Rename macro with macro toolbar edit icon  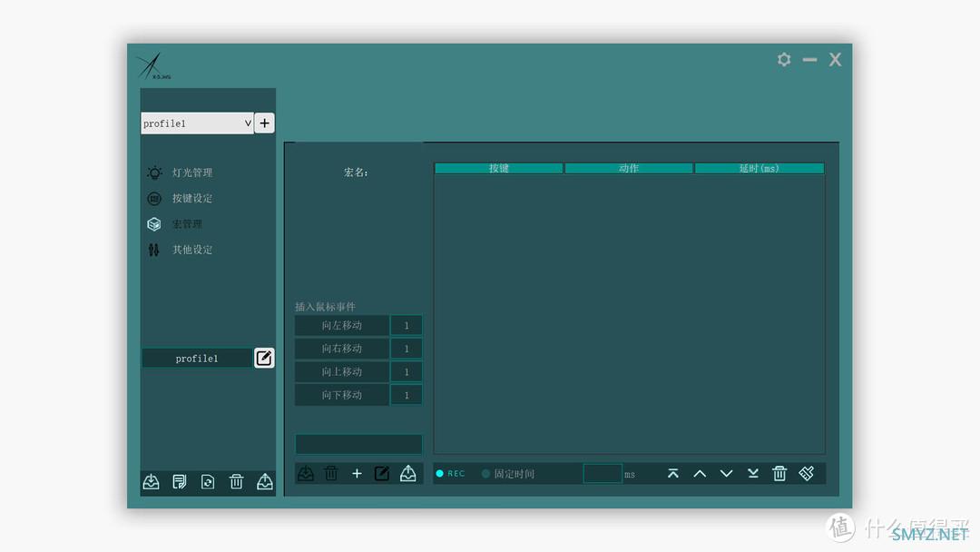[382, 473]
